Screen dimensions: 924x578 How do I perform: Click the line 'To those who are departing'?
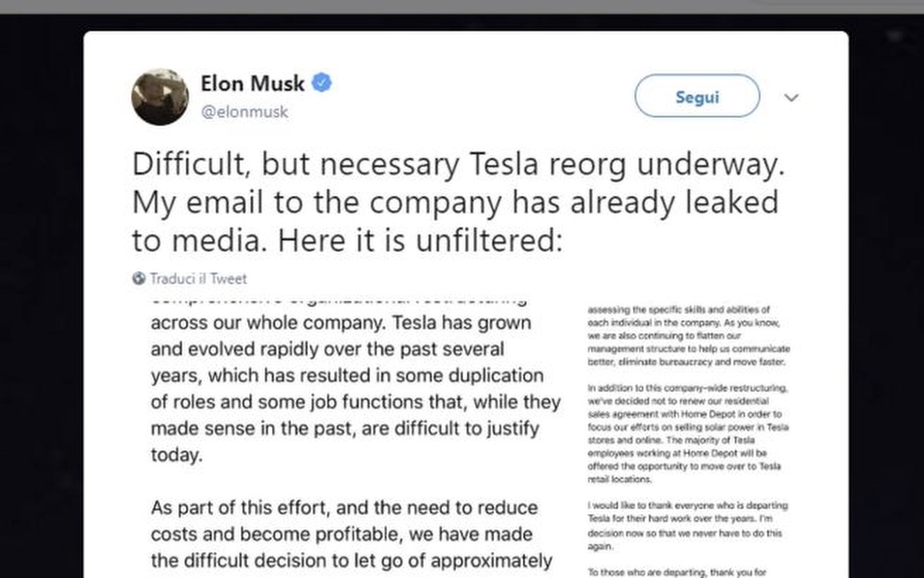678,572
